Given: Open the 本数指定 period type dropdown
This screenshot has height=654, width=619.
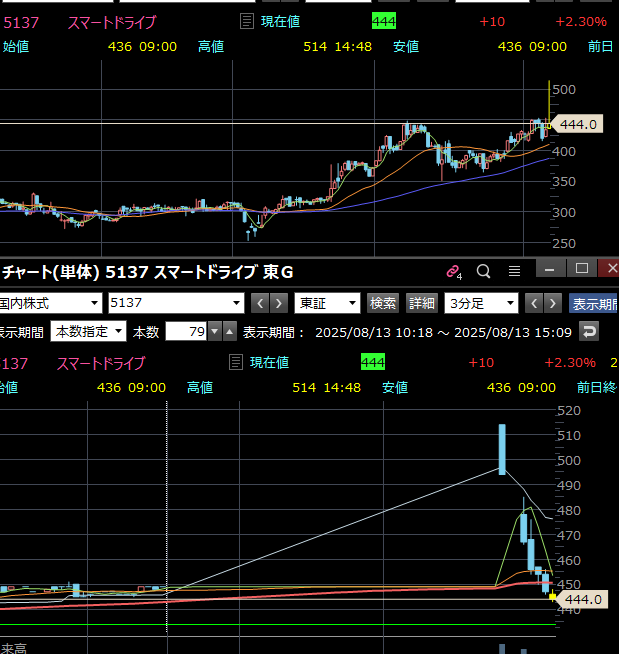Looking at the screenshot, I should tap(88, 332).
